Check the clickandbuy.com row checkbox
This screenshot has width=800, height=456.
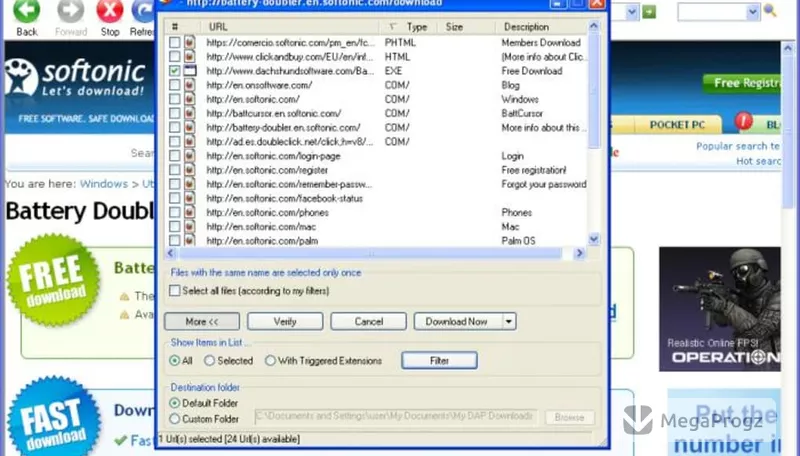click(x=174, y=56)
